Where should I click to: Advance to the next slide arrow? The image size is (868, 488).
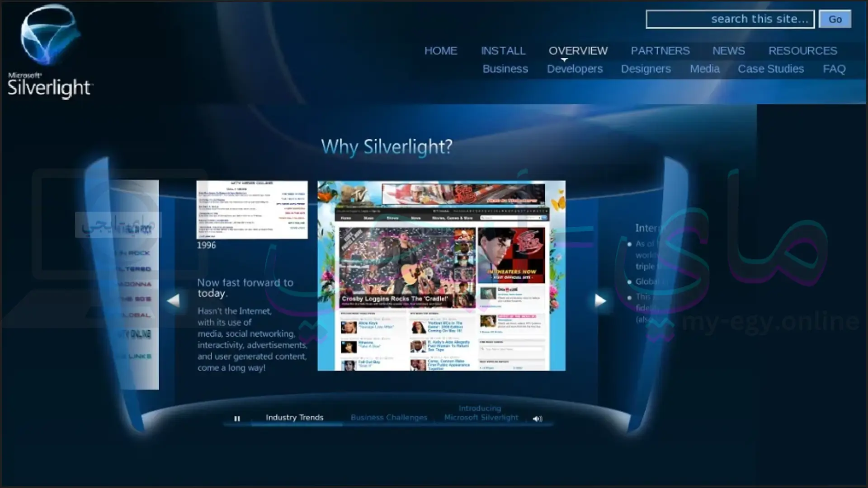coord(600,300)
